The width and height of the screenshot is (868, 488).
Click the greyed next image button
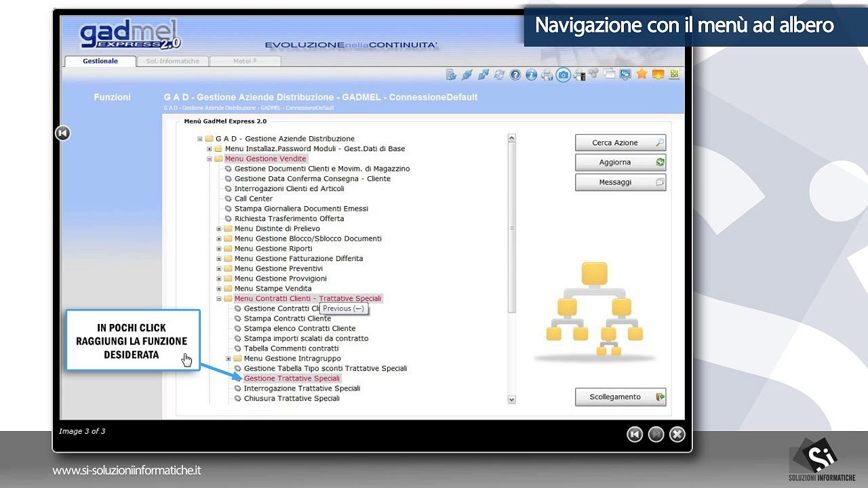click(656, 434)
